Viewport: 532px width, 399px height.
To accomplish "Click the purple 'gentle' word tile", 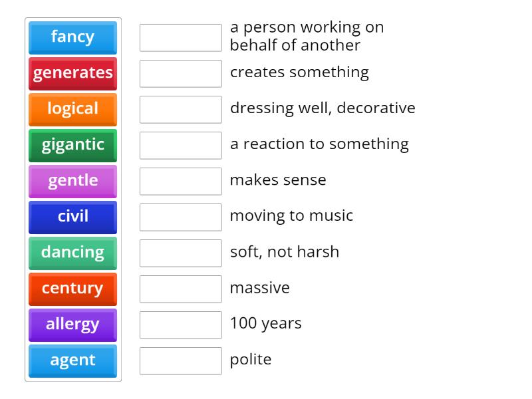I will [72, 181].
